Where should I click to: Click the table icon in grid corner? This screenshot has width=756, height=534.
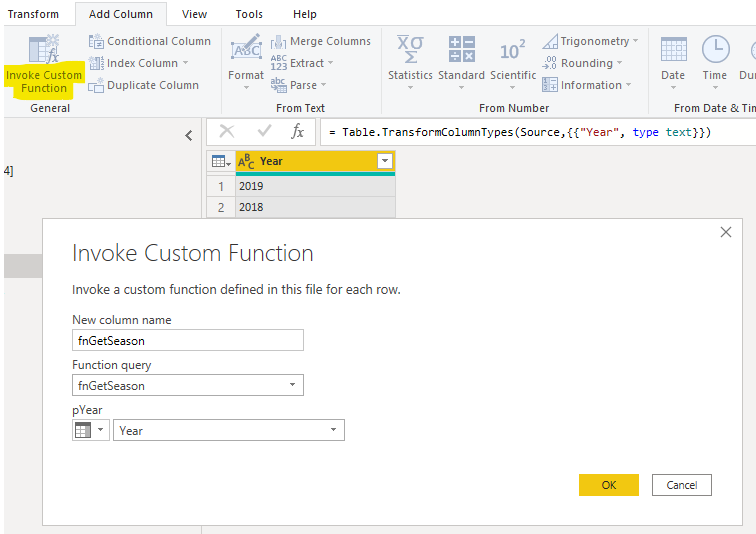[219, 161]
